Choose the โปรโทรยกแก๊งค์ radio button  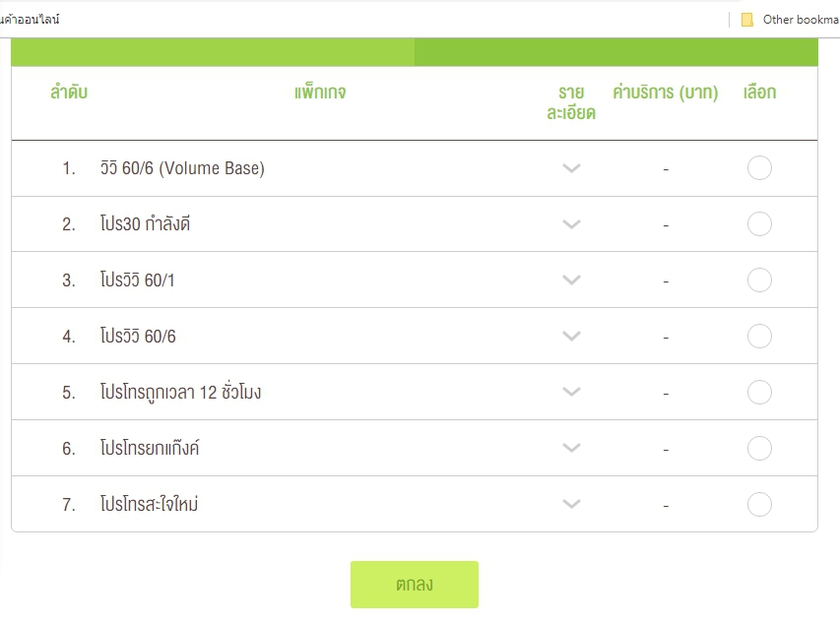(x=759, y=449)
